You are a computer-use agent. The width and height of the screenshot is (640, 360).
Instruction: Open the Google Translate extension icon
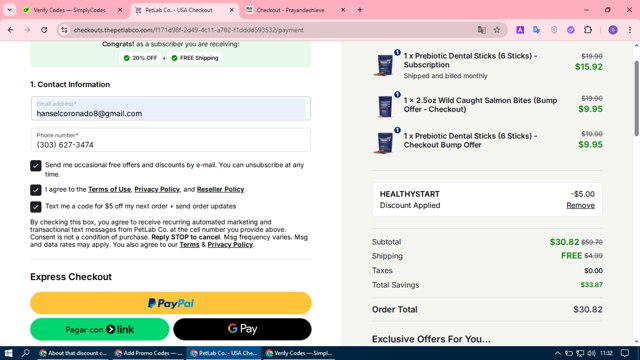pyautogui.click(x=537, y=30)
